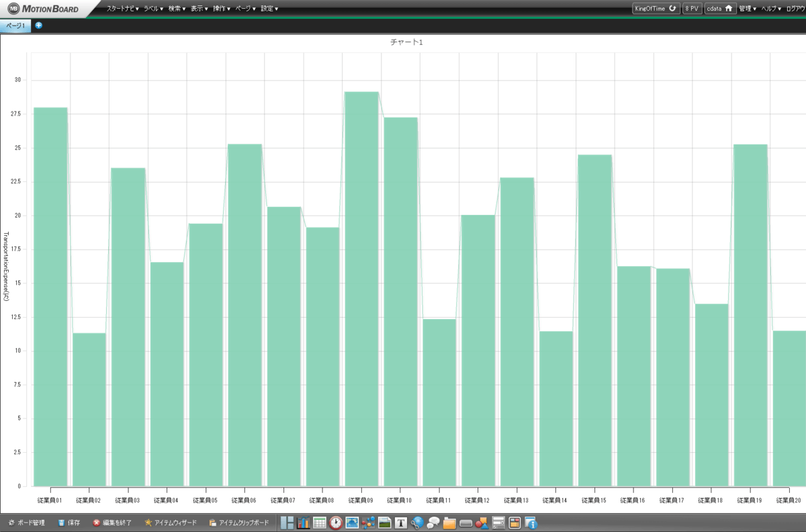Click the 従業員13 axis label

point(517,500)
